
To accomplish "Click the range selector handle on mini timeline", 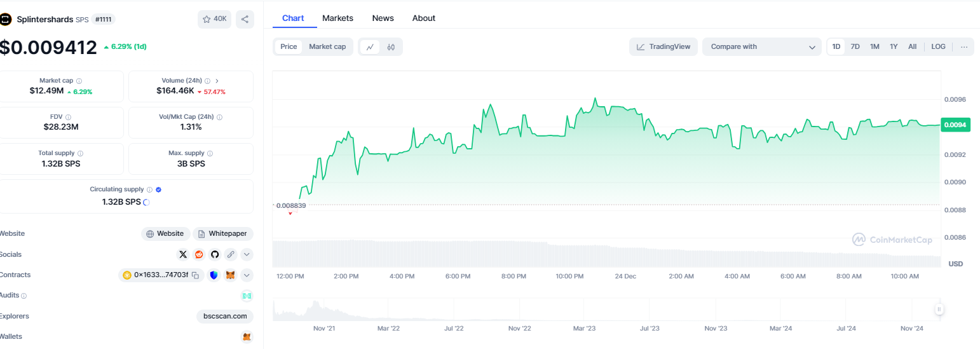I will (939, 310).
